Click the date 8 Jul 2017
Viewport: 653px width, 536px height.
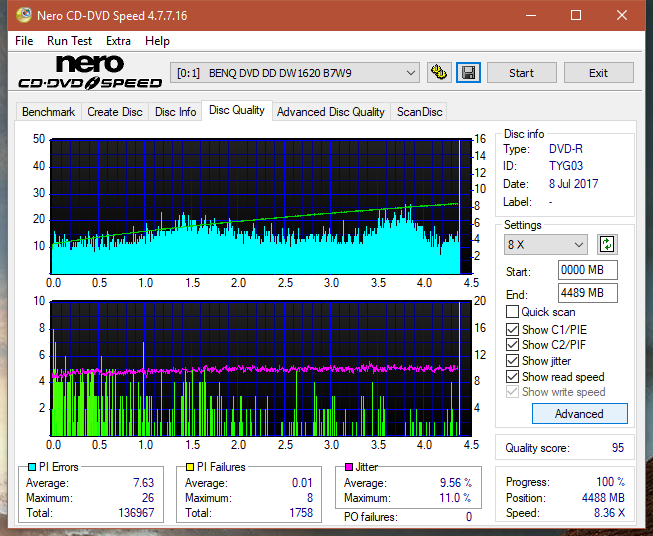573,184
